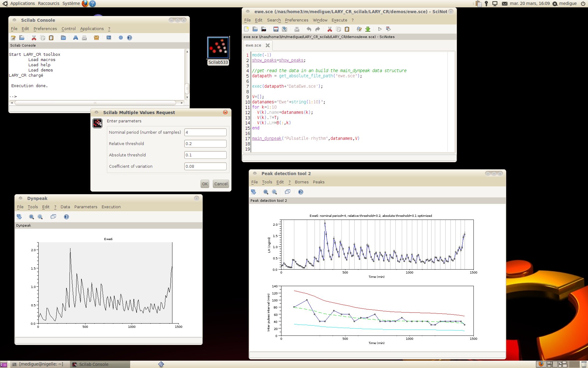This screenshot has width=588, height=368.
Task: Switch to Scilab Console taskbar button
Action: (100, 364)
